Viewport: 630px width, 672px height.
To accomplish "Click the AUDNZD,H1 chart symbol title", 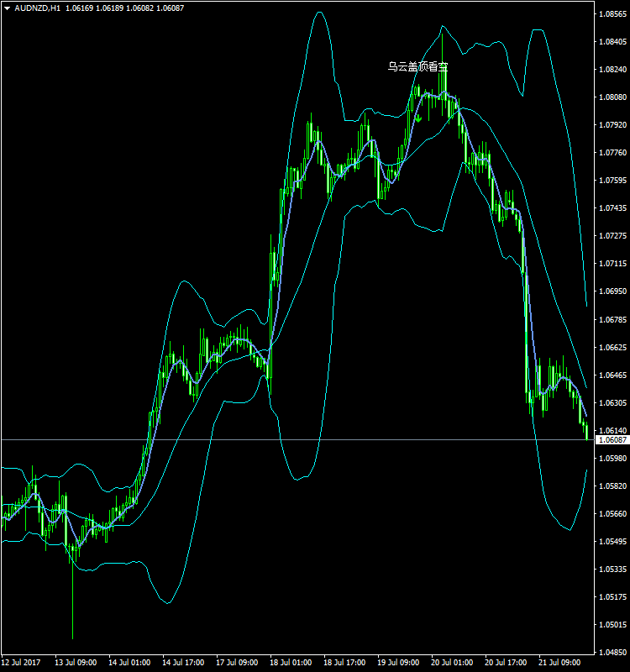I will (x=38, y=8).
